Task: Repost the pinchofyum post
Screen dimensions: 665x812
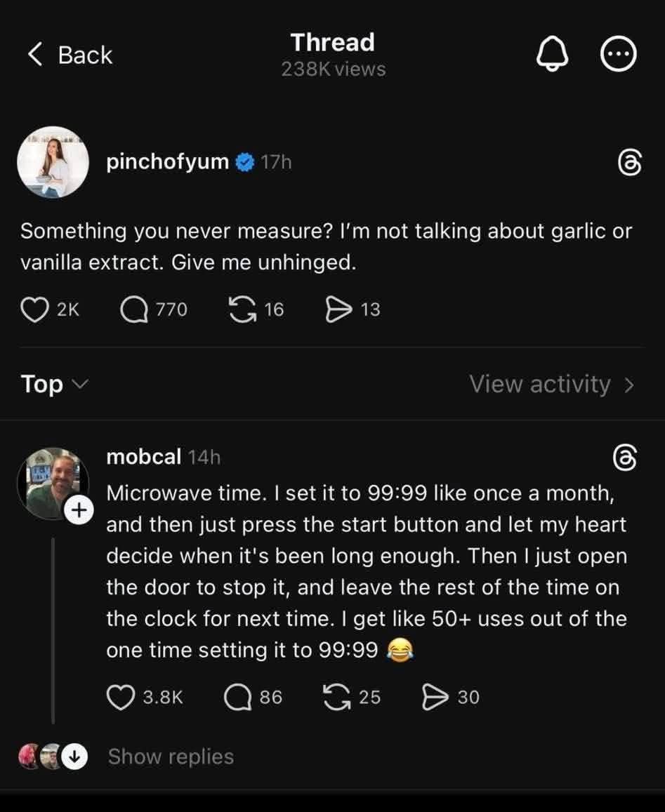Action: coord(242,309)
